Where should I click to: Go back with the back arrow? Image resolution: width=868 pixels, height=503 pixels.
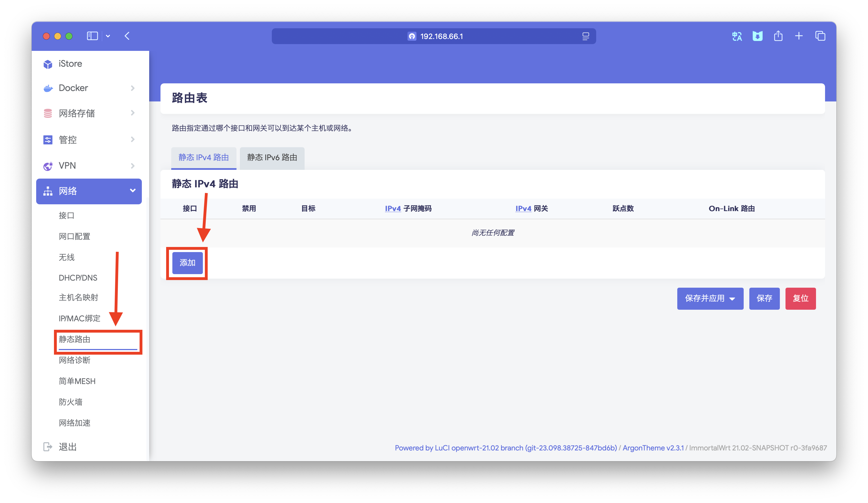(127, 36)
